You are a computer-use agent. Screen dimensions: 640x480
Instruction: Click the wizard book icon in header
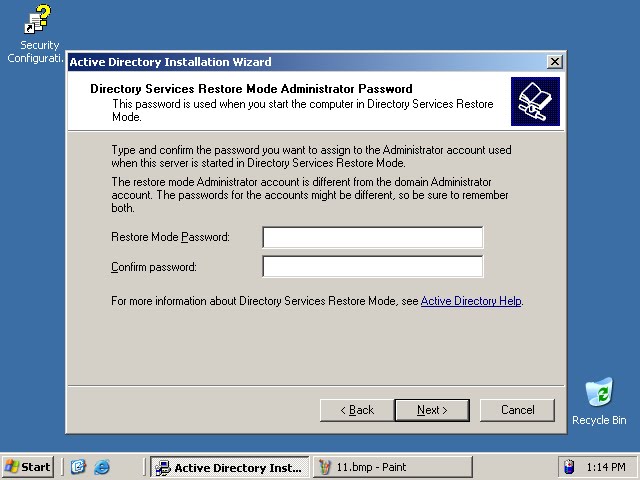tap(535, 101)
